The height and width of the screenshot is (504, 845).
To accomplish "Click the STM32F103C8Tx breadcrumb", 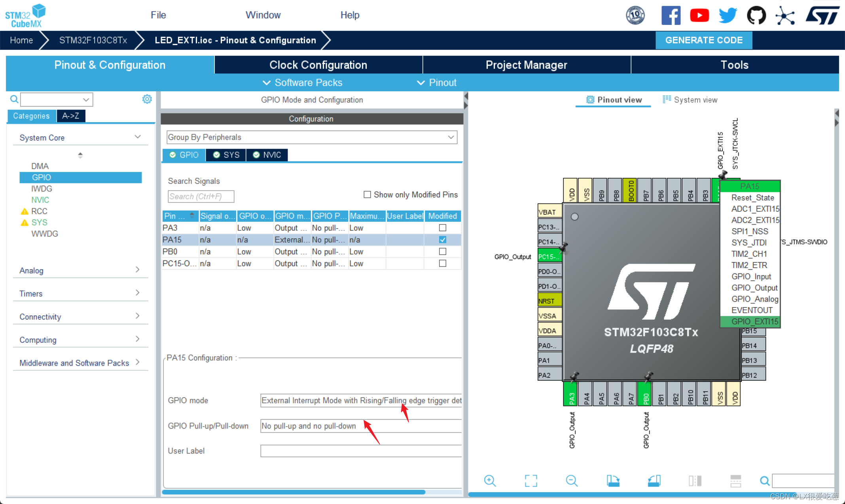I will (93, 40).
